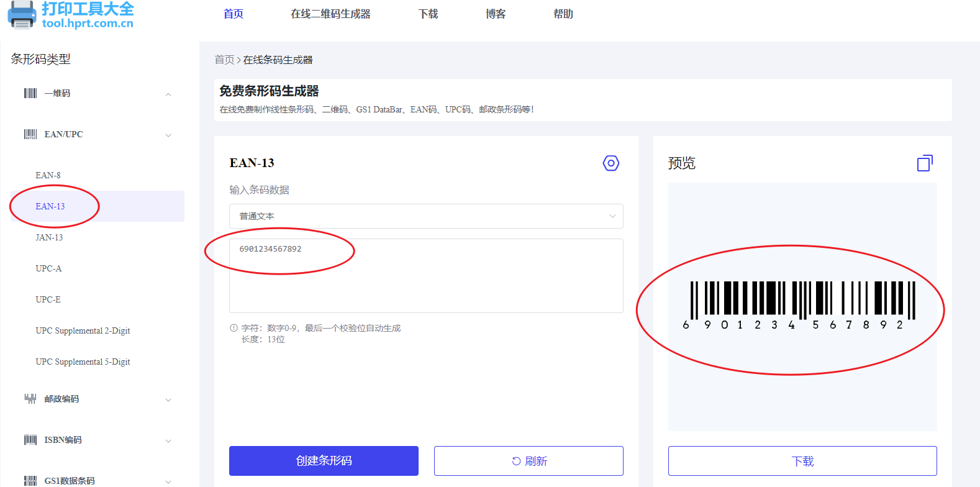Click the 一维码 category label
The height and width of the screenshot is (487, 980).
57,93
